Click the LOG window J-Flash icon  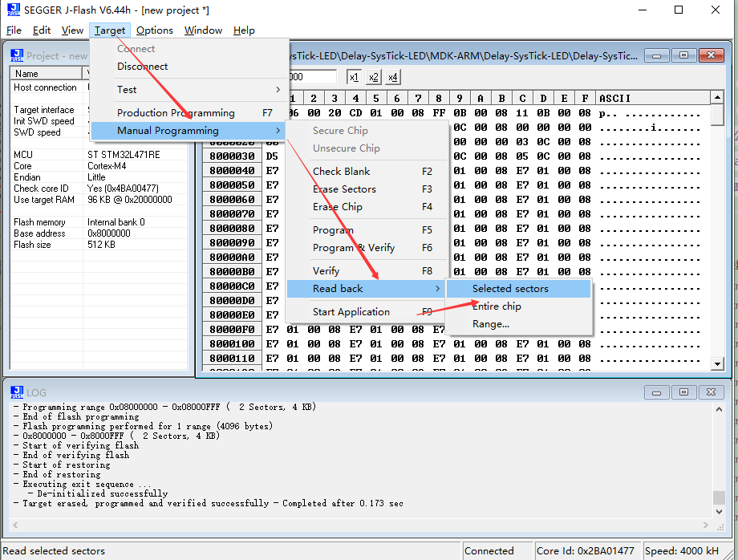click(x=17, y=392)
